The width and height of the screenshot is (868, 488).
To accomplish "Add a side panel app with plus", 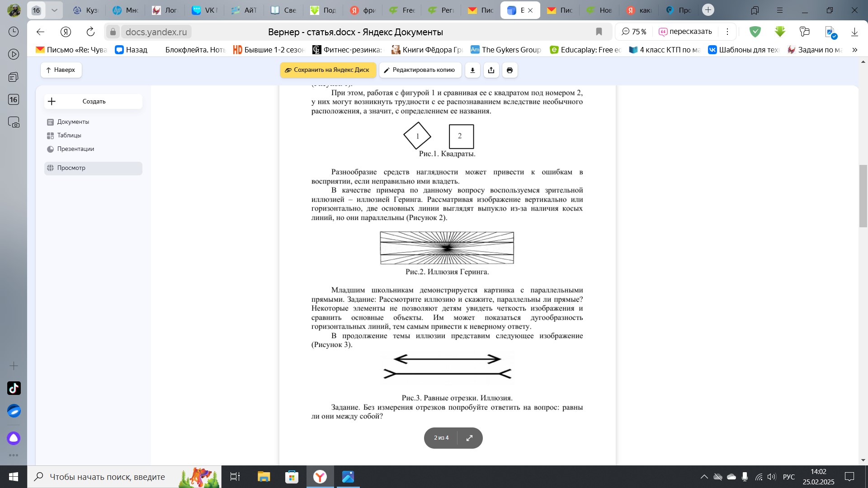I will click(14, 366).
